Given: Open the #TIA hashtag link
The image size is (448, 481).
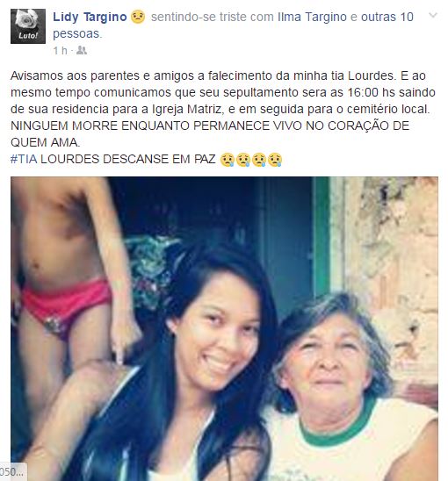Looking at the screenshot, I should (24, 159).
